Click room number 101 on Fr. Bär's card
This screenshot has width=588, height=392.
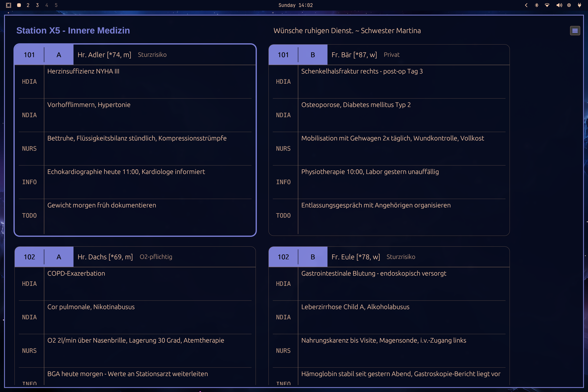coord(283,55)
